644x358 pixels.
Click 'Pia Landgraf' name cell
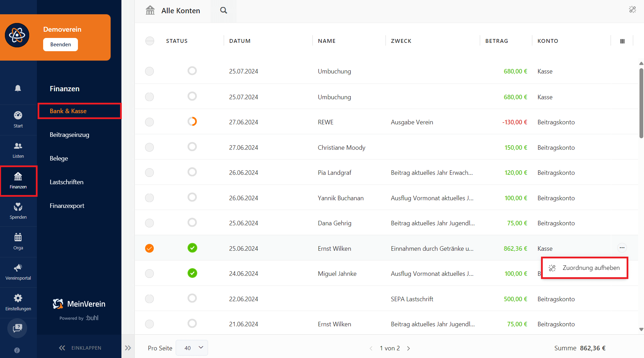(x=334, y=173)
